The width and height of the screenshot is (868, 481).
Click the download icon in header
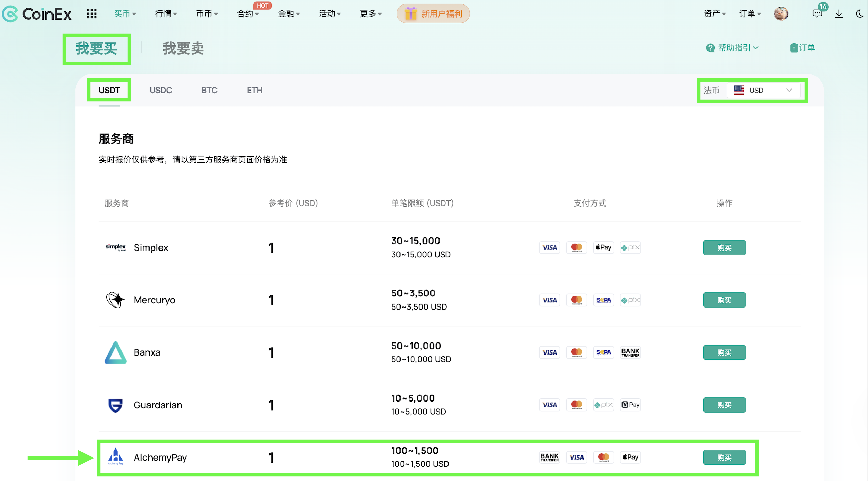[839, 14]
